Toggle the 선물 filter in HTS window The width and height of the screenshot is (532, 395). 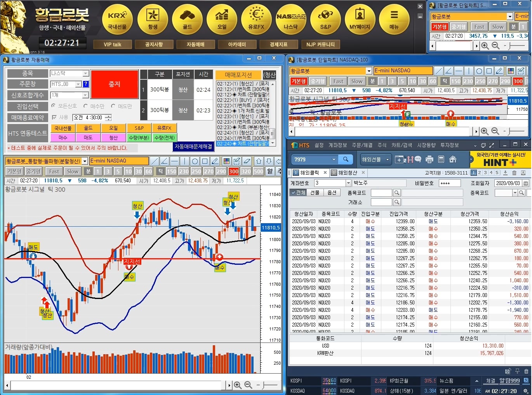[315, 192]
